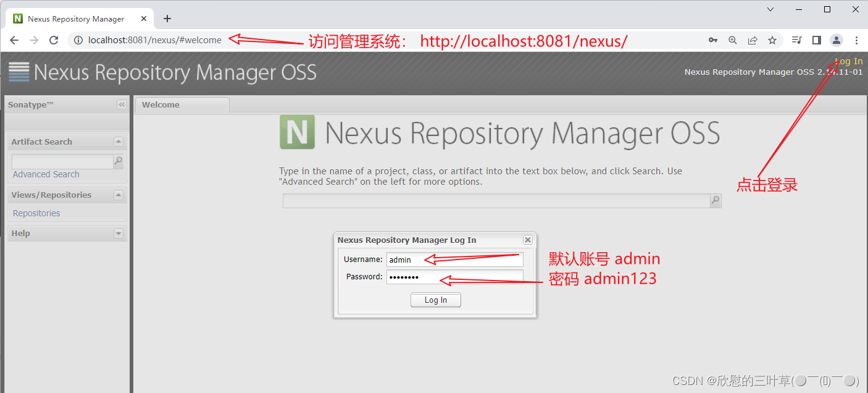Open saved passwords key icon
This screenshot has width=868, height=393.
pos(713,40)
